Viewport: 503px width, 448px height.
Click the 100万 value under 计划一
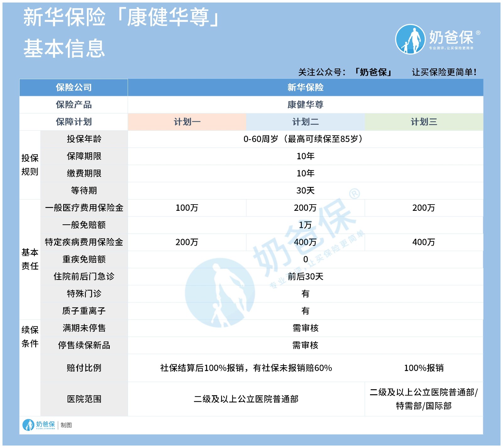[187, 208]
